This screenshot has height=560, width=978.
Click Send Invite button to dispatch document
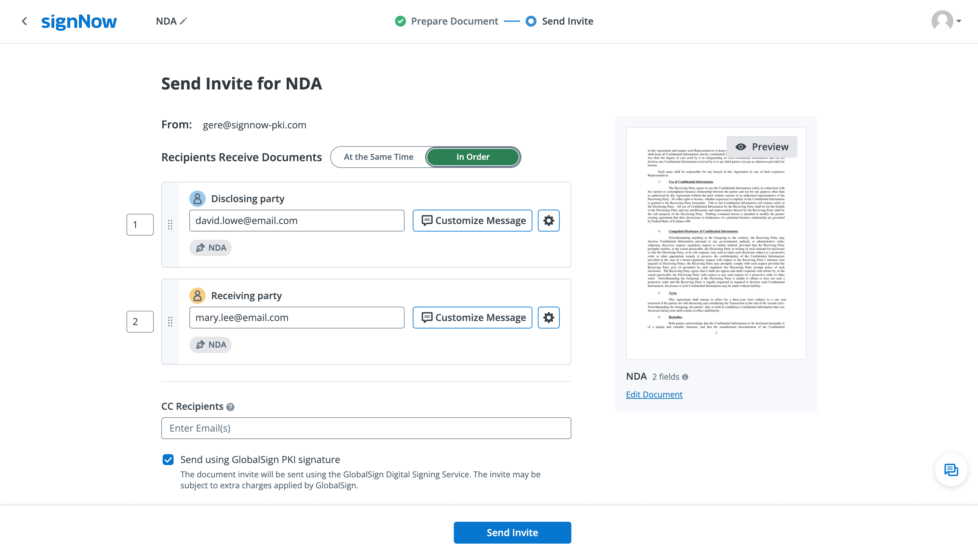512,532
